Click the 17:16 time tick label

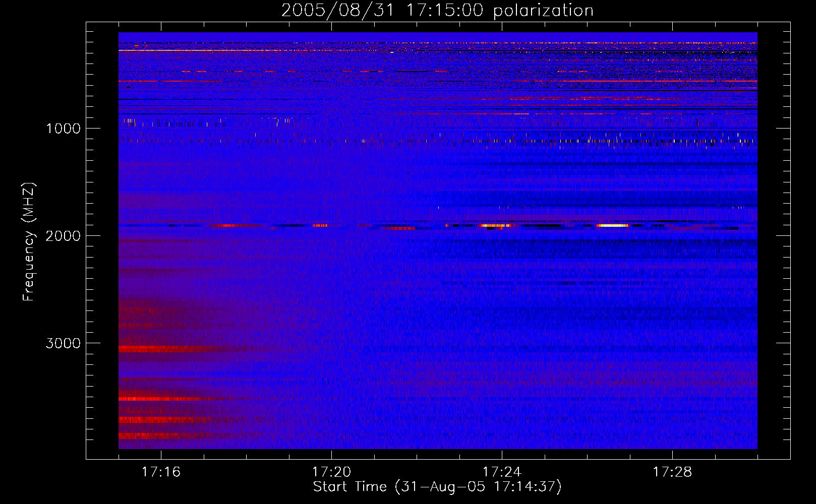point(161,472)
